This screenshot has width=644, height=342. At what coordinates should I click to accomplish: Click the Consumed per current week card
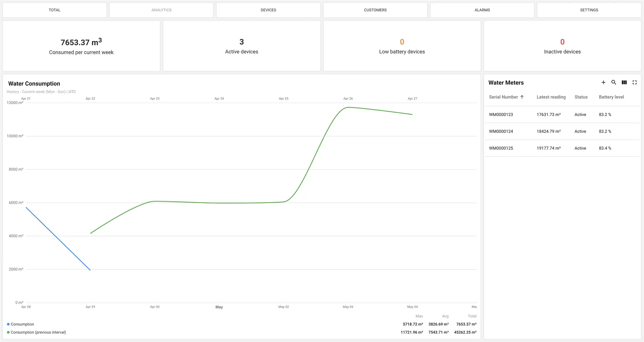(81, 46)
